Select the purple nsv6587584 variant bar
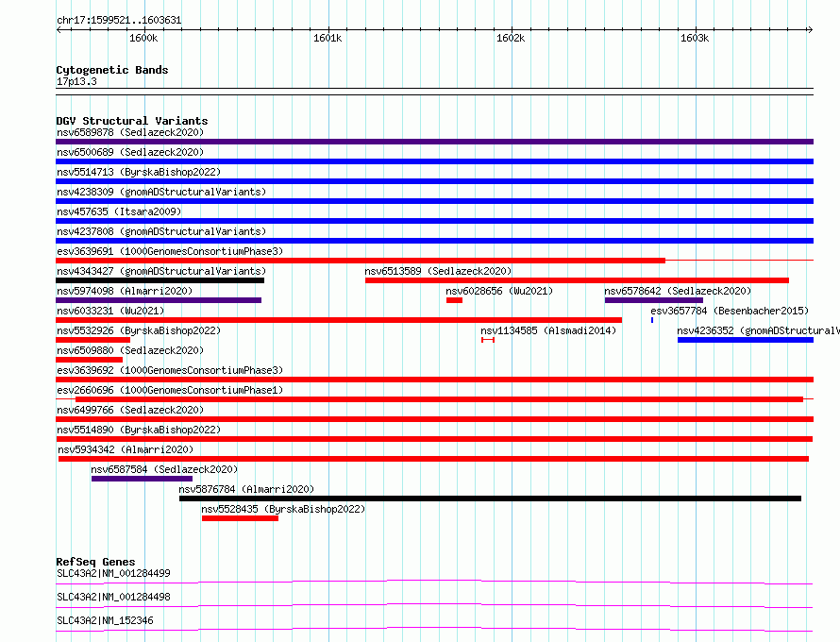The height and width of the screenshot is (642, 840). pos(142,479)
